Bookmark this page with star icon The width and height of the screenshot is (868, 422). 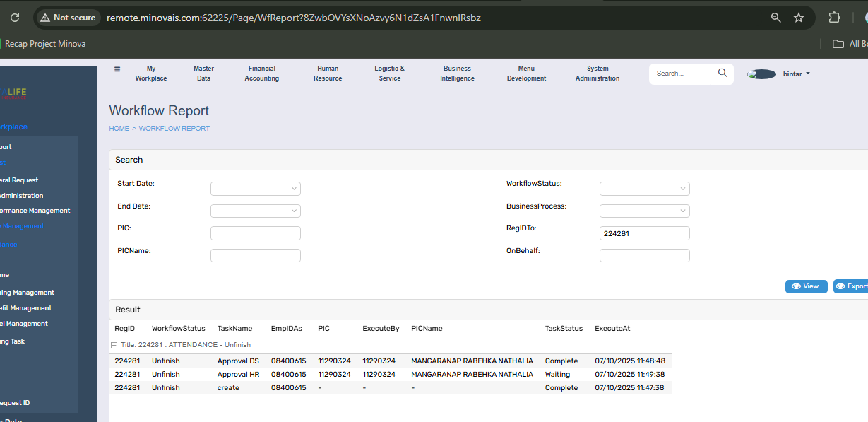pos(799,18)
